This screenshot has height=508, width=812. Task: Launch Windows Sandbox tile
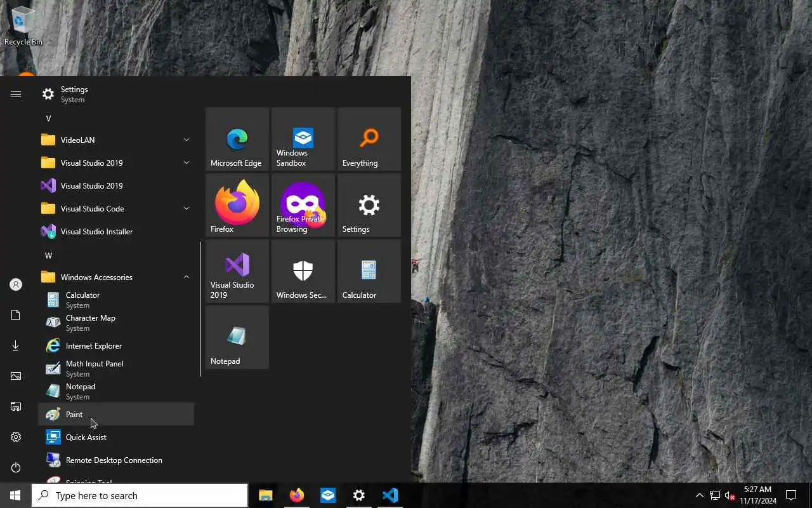(303, 139)
